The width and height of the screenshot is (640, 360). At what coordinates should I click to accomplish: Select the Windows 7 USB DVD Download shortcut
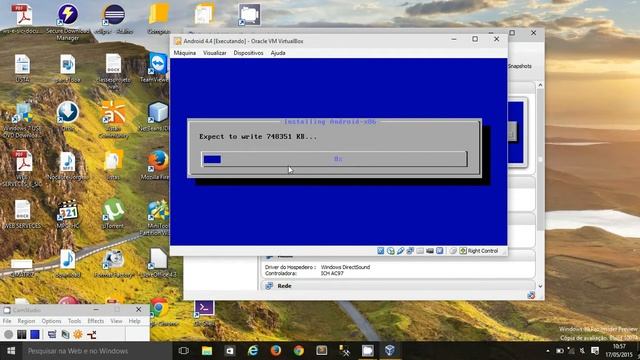coord(22,119)
